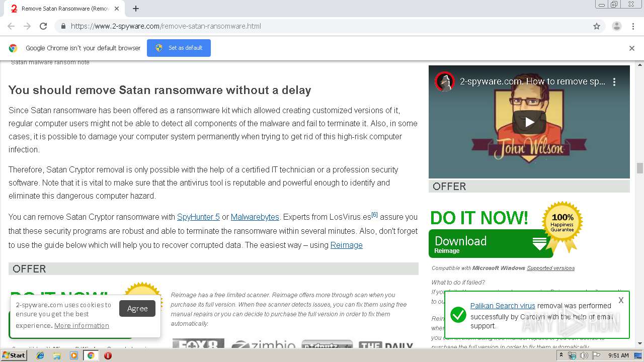Click the 9:51 AM taskbar clock
Viewport: 644px width, 362px height.
coord(618,355)
